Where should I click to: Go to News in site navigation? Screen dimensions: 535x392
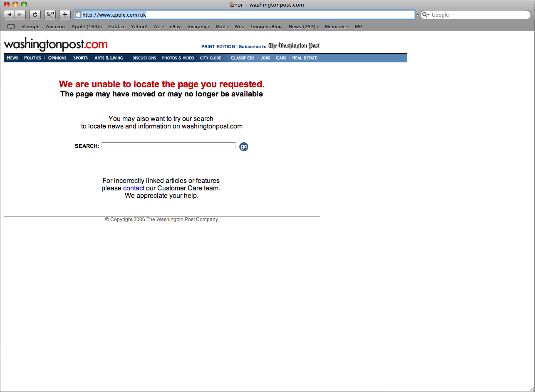[12, 58]
